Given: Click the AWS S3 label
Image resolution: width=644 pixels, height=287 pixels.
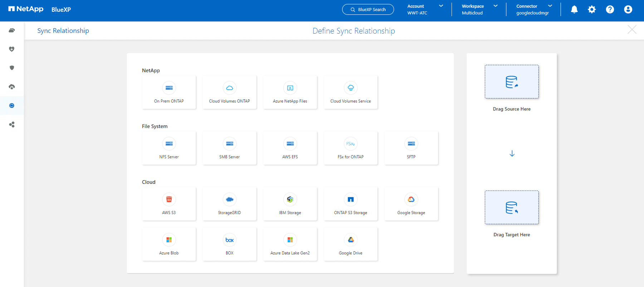Looking at the screenshot, I should 169,213.
